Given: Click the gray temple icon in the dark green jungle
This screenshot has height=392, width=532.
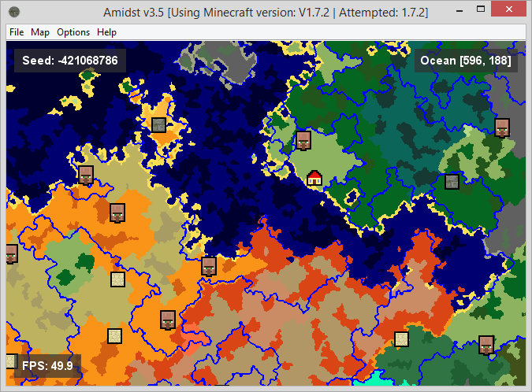Looking at the screenshot, I should coord(452,182).
